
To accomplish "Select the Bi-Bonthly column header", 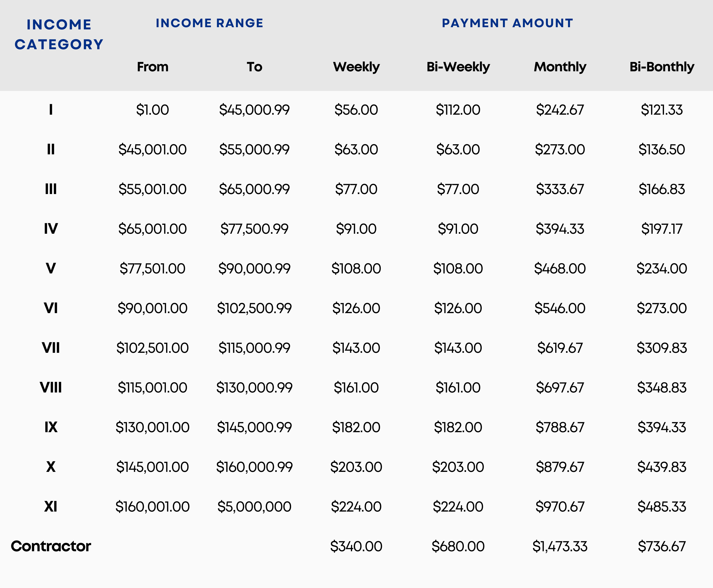I will point(662,67).
